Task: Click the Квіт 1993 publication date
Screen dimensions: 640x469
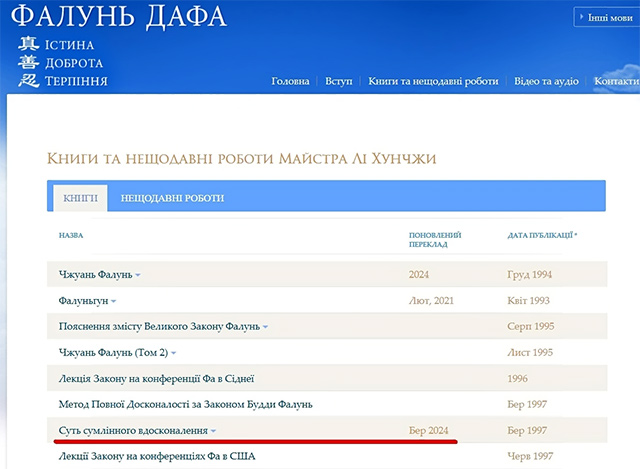Action: [x=529, y=301]
